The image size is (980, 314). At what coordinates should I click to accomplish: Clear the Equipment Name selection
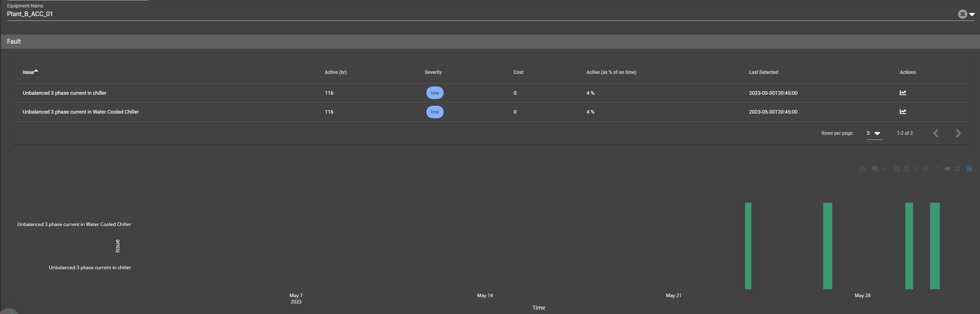click(x=962, y=14)
